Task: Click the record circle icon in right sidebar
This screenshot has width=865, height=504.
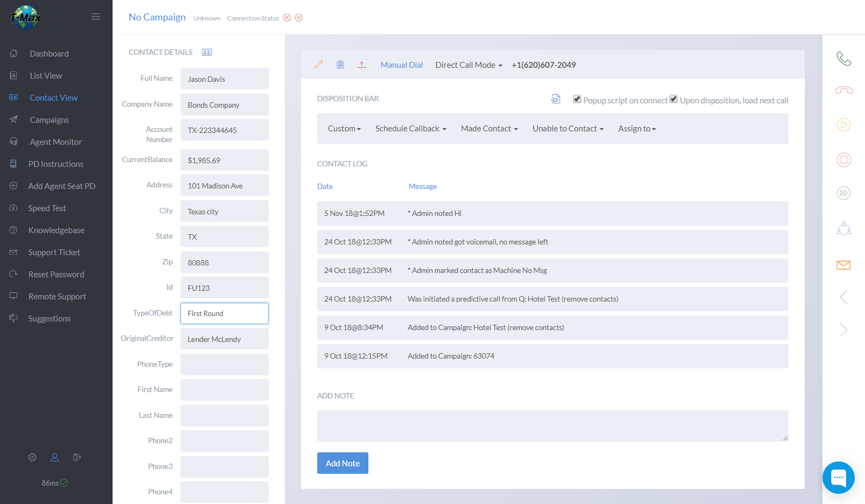Action: (843, 160)
